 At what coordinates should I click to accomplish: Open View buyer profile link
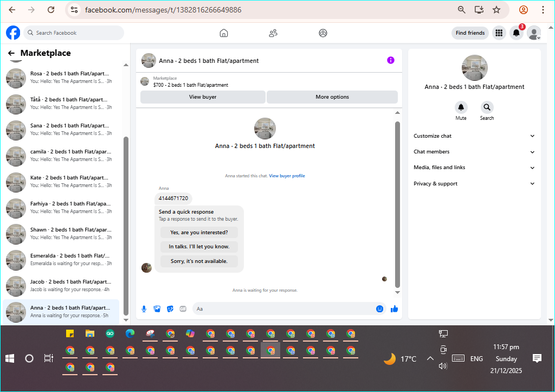tap(287, 176)
